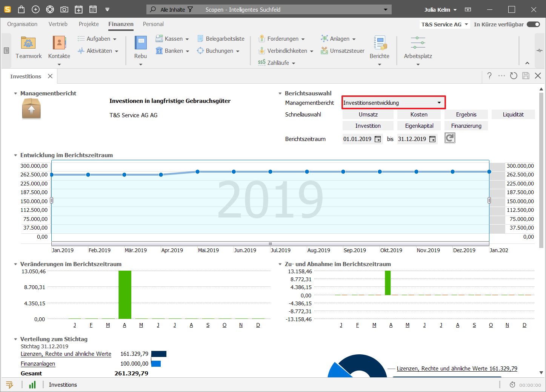Collapse the ribbon with the up chevron

point(527,63)
